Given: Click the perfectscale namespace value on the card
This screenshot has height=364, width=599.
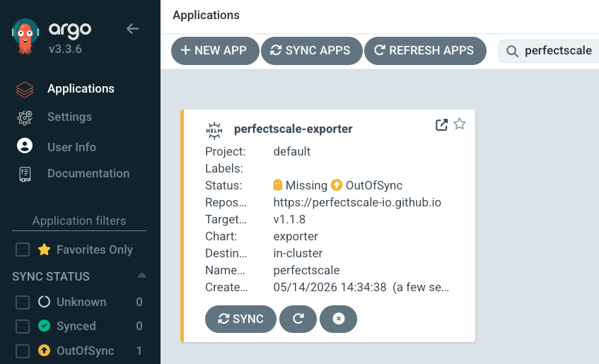Looking at the screenshot, I should pos(306,271).
